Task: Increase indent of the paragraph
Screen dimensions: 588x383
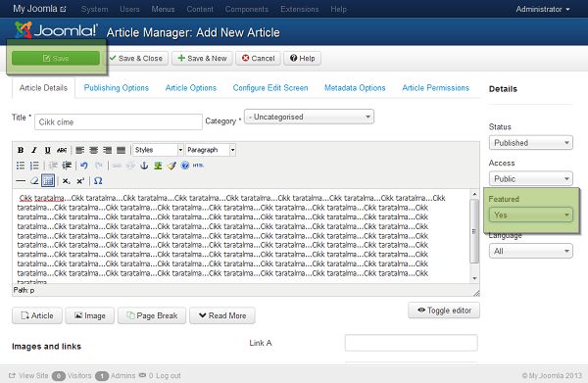Action: coord(67,166)
